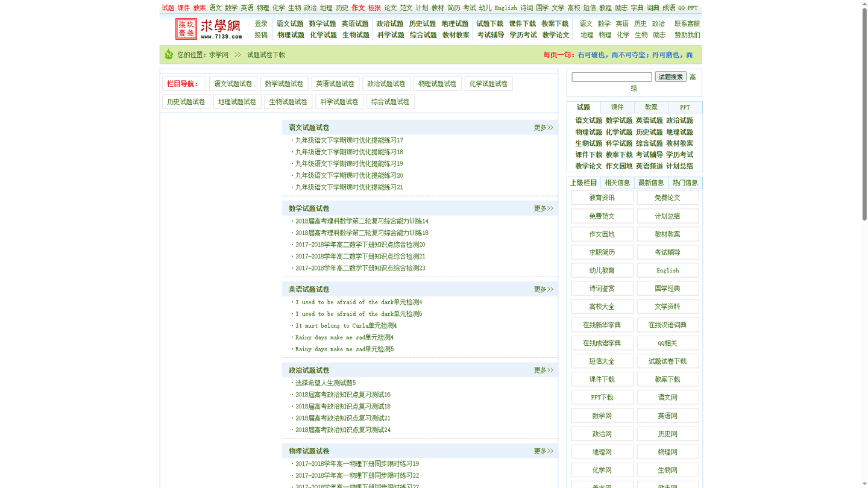
Task: Open the 地理试题试卷 navigation button
Action: 237,102
